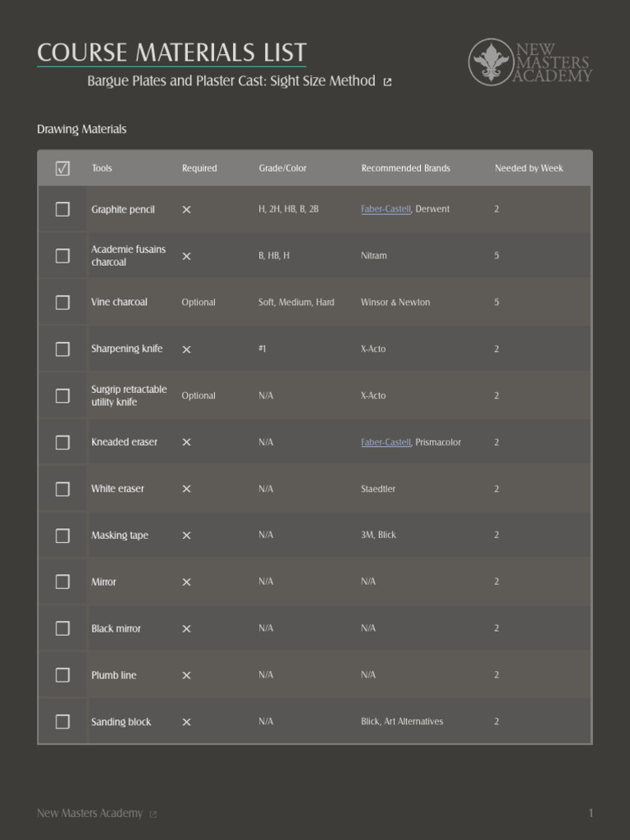This screenshot has height=840, width=630.
Task: Click the required X for Masking tape
Action: coord(186,536)
